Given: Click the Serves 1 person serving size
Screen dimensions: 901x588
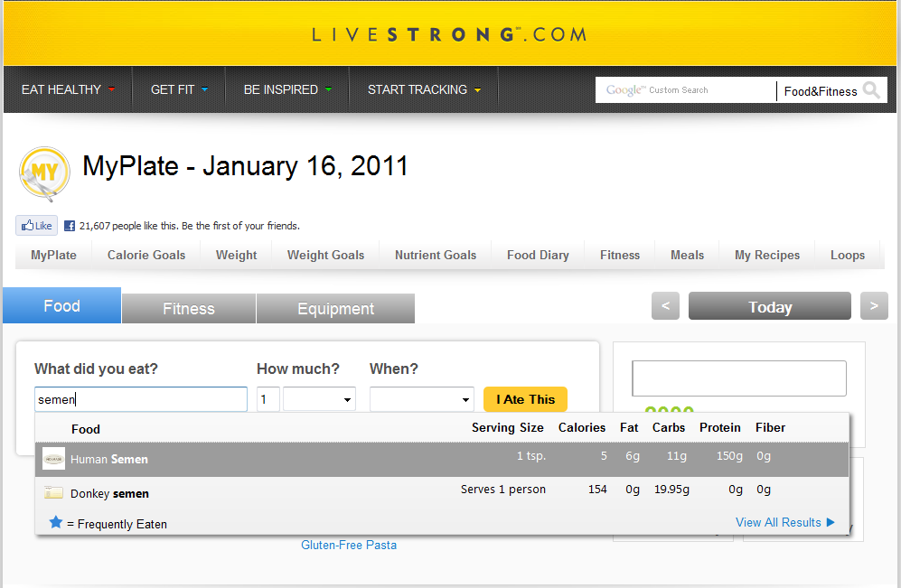Looking at the screenshot, I should (503, 490).
